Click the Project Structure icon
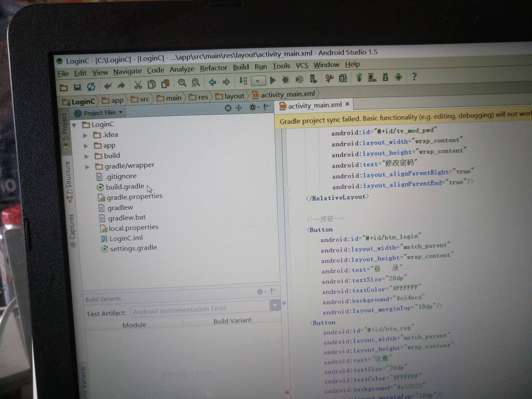 point(343,78)
